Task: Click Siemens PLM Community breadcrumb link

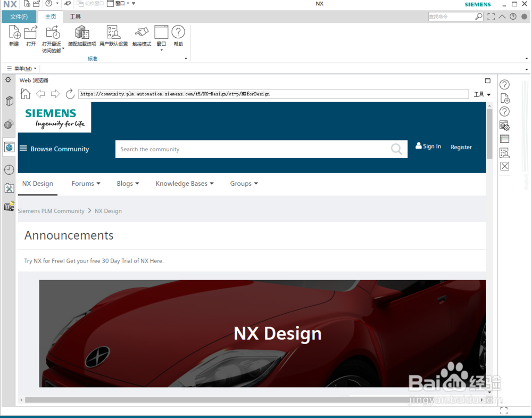Action: pos(51,211)
